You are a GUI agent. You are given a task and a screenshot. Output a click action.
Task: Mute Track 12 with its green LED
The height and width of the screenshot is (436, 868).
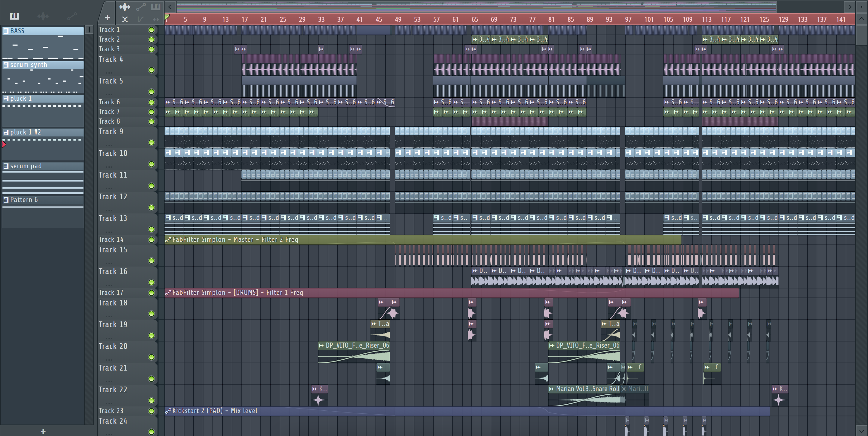point(152,208)
